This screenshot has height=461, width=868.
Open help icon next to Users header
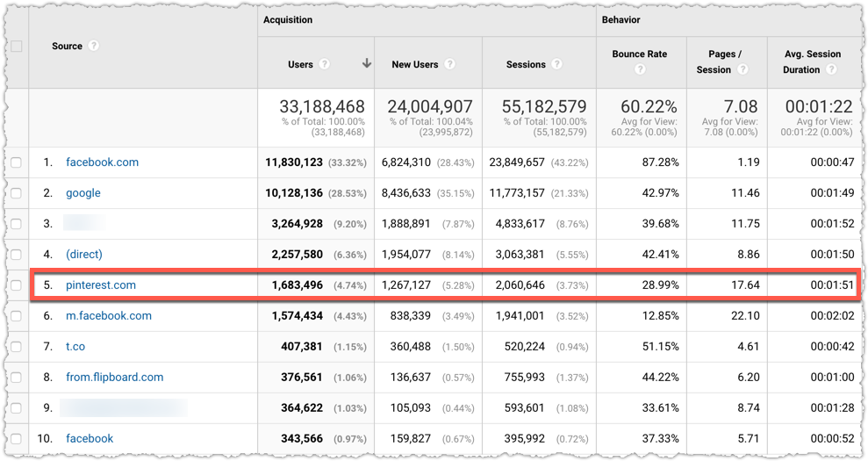click(325, 64)
